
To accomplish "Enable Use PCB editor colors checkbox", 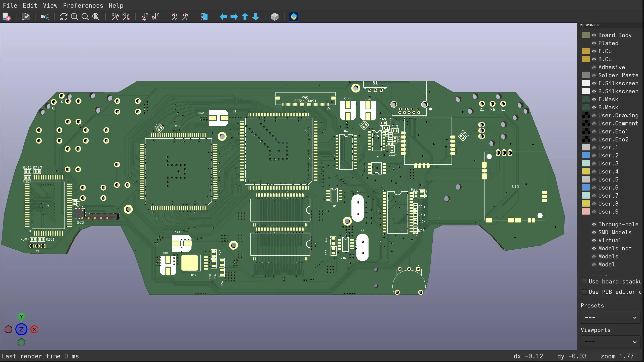I will (585, 292).
